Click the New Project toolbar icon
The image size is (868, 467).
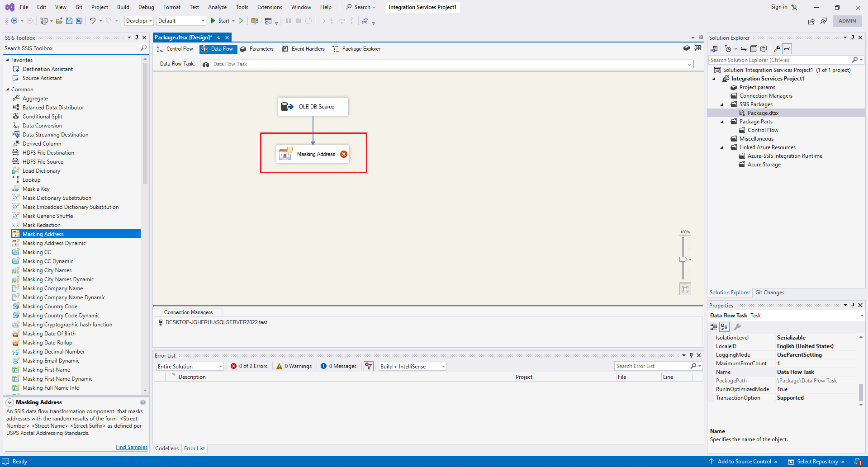click(x=44, y=21)
